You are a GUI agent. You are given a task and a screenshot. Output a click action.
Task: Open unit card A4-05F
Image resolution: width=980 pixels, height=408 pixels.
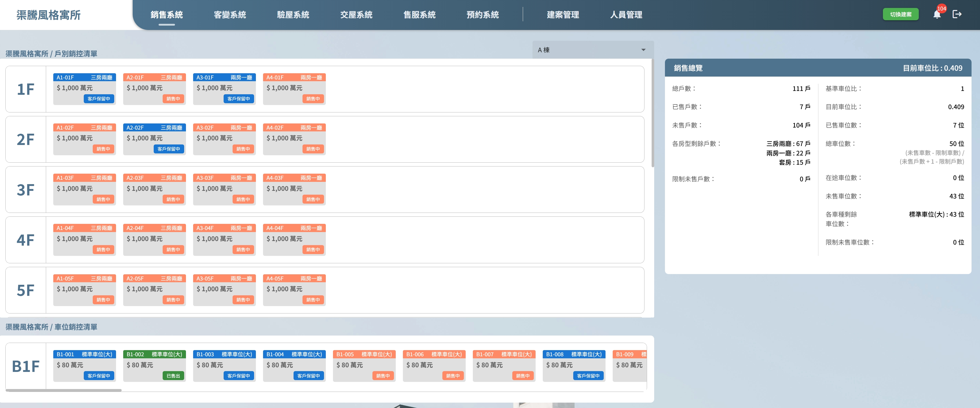(x=294, y=290)
